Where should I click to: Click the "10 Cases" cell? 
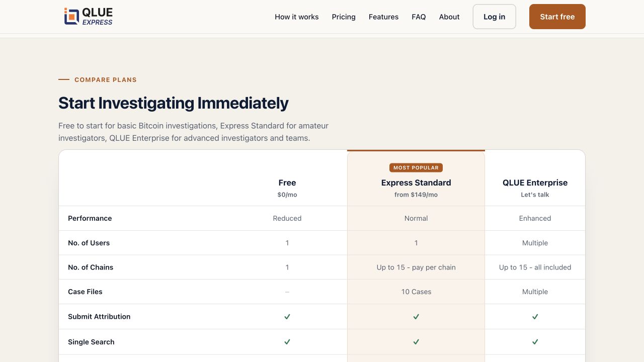click(x=416, y=292)
